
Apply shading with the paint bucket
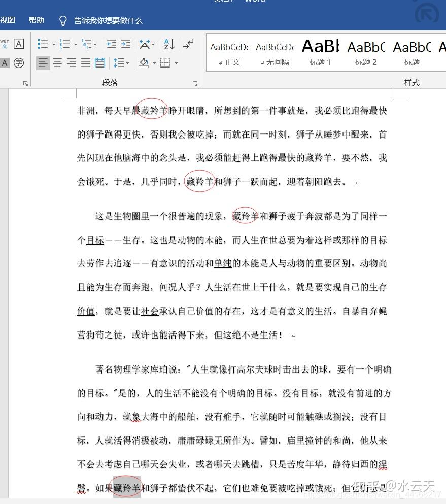tap(144, 62)
